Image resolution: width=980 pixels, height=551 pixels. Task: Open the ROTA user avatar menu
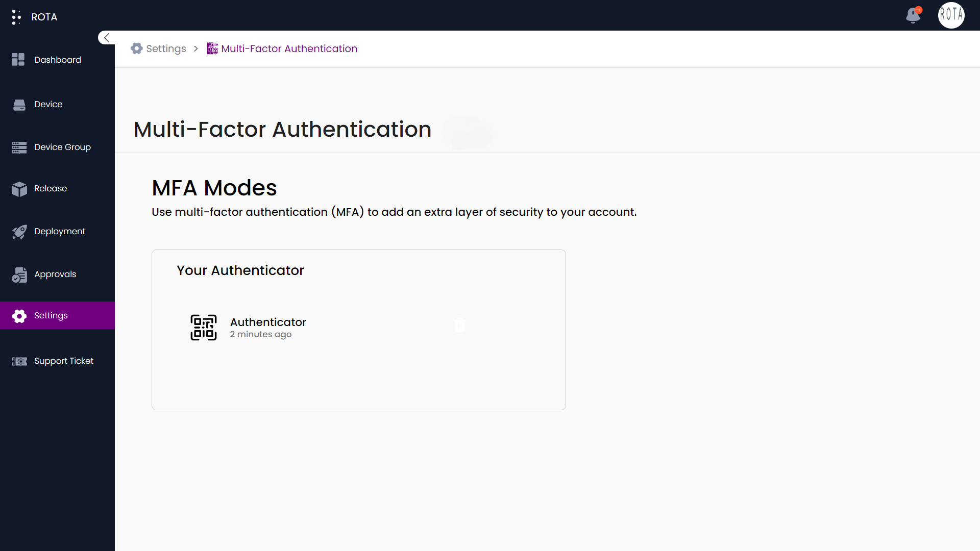click(x=951, y=15)
